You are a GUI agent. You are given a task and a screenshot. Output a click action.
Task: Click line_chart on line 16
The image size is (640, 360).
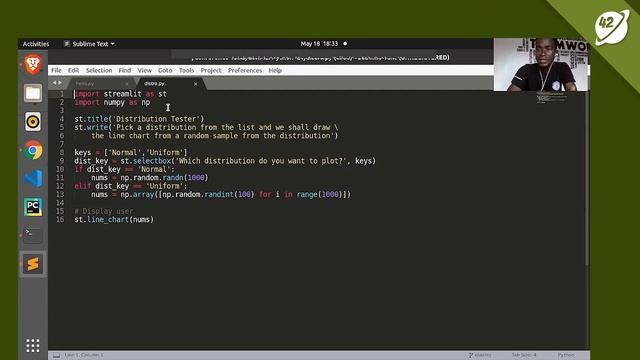click(108, 220)
